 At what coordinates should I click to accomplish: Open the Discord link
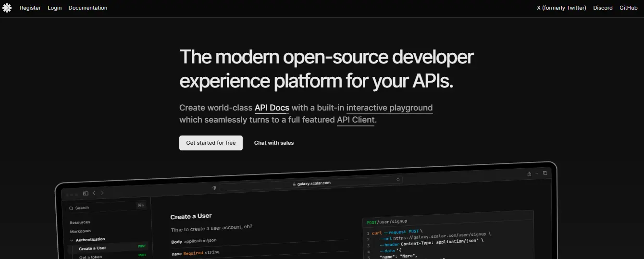click(603, 8)
